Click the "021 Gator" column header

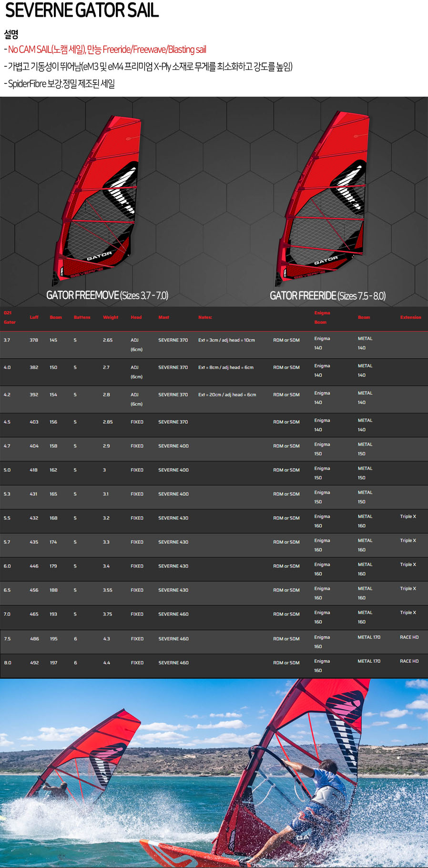point(10,318)
